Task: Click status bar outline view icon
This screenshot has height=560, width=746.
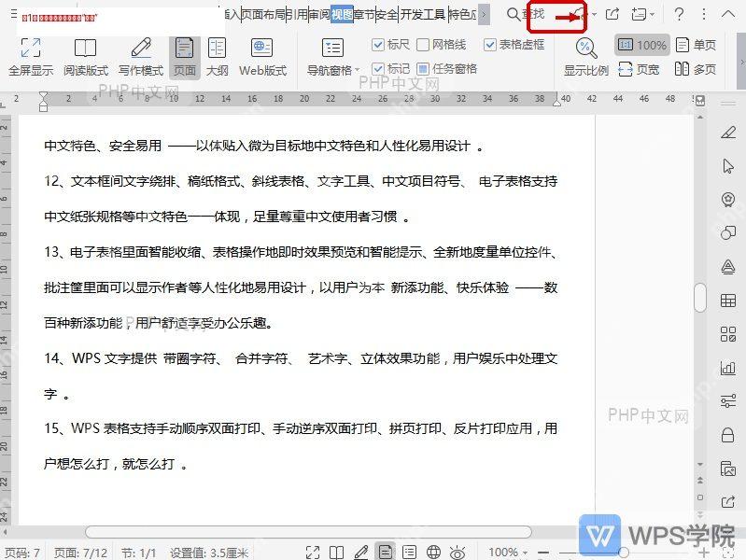Action: tap(409, 553)
